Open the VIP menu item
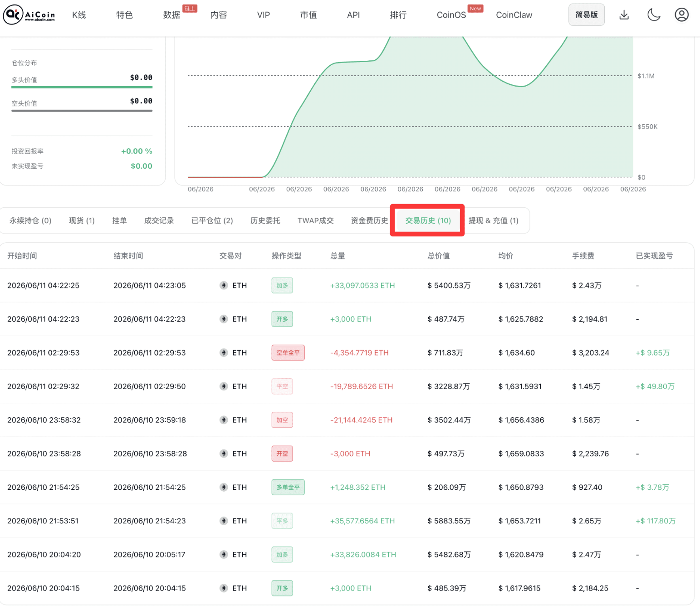Image resolution: width=700 pixels, height=610 pixels. pos(264,15)
